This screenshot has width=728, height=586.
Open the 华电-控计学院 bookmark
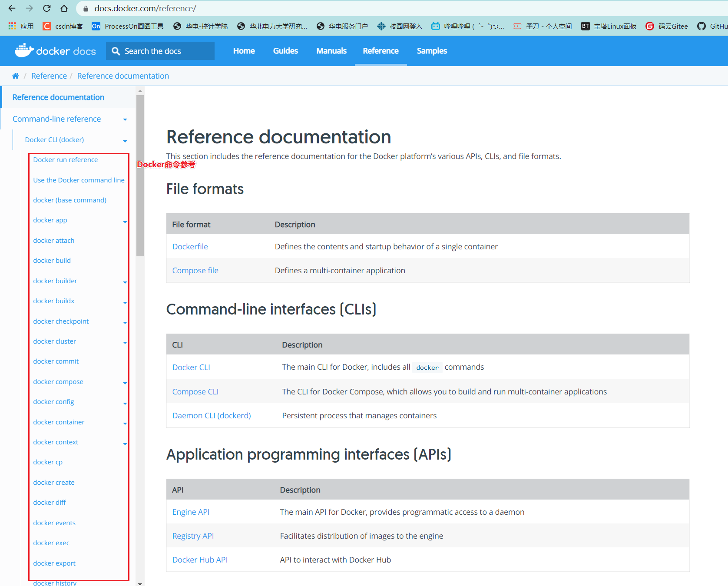[x=200, y=26]
